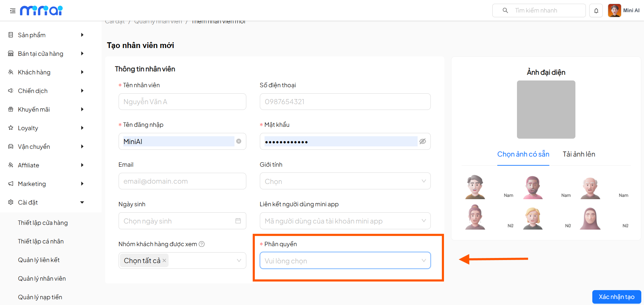Open the Liên kết người dùng mini app dropdown
Image resolution: width=644 pixels, height=305 pixels.
[345, 220]
